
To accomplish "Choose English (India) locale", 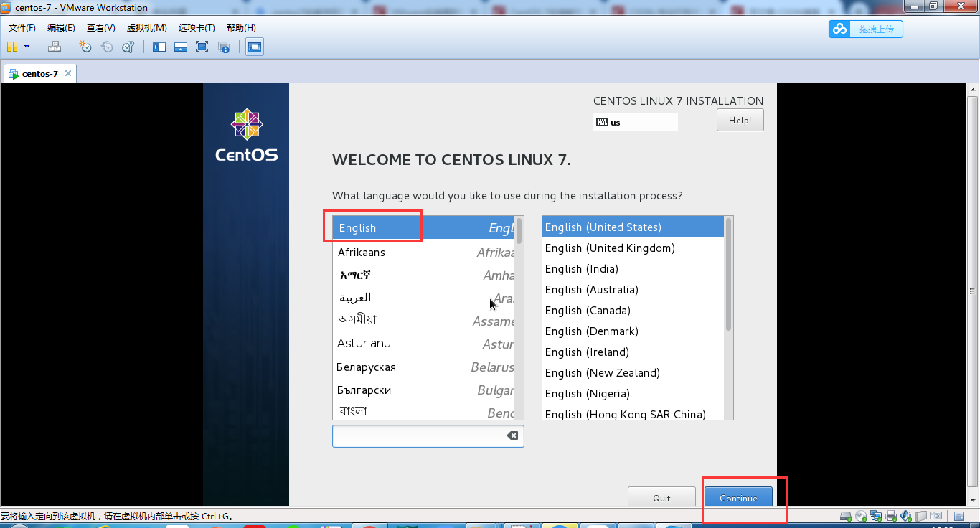I will (633, 268).
